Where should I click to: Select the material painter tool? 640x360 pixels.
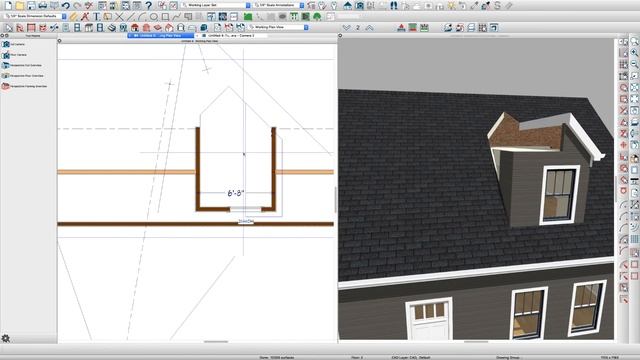486,5
